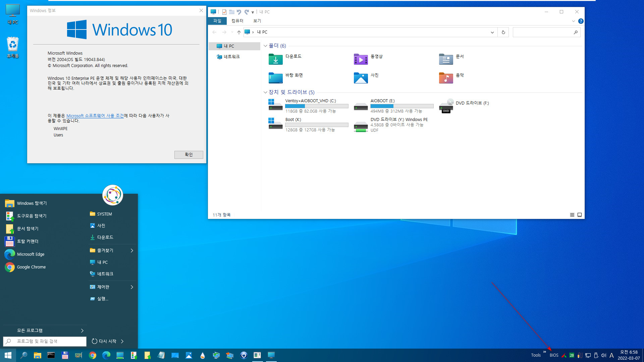Click the 보기 menu tab
The image size is (644, 362).
[257, 21]
